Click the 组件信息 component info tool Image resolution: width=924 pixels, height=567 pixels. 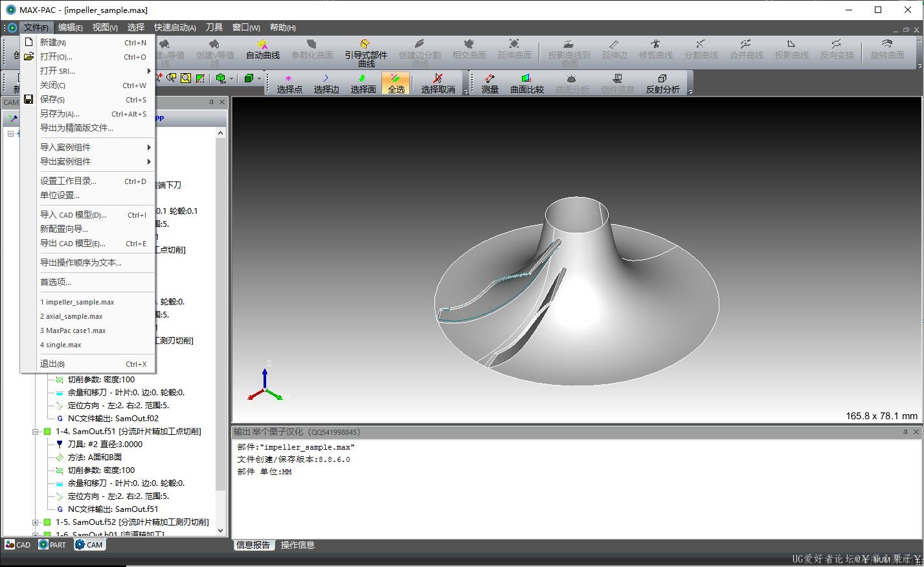[618, 84]
